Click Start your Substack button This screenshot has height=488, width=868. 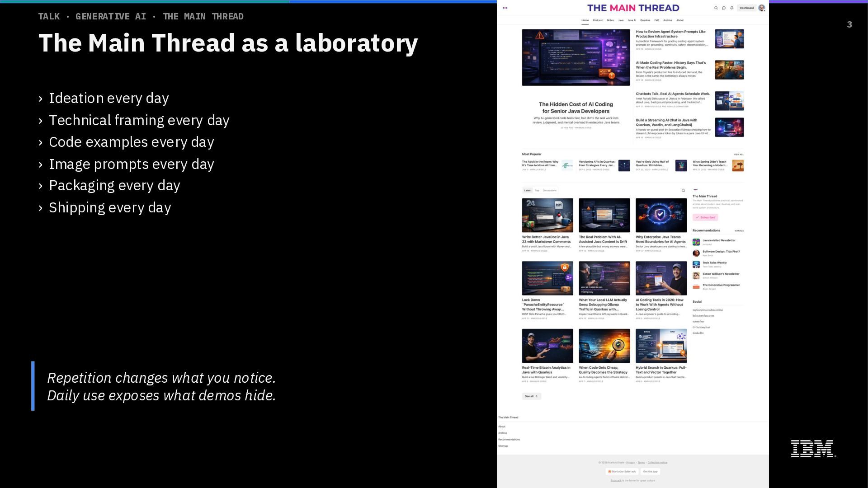(622, 471)
